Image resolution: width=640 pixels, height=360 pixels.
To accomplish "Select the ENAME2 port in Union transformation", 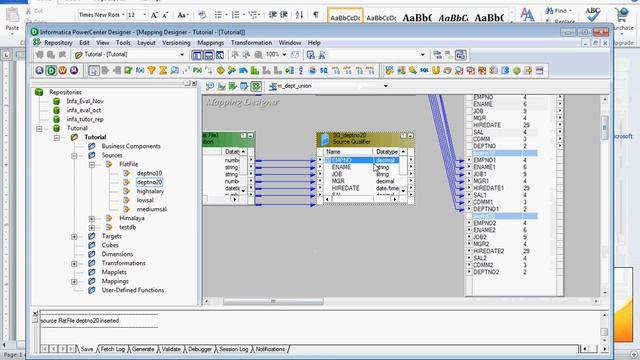I will pos(484,230).
